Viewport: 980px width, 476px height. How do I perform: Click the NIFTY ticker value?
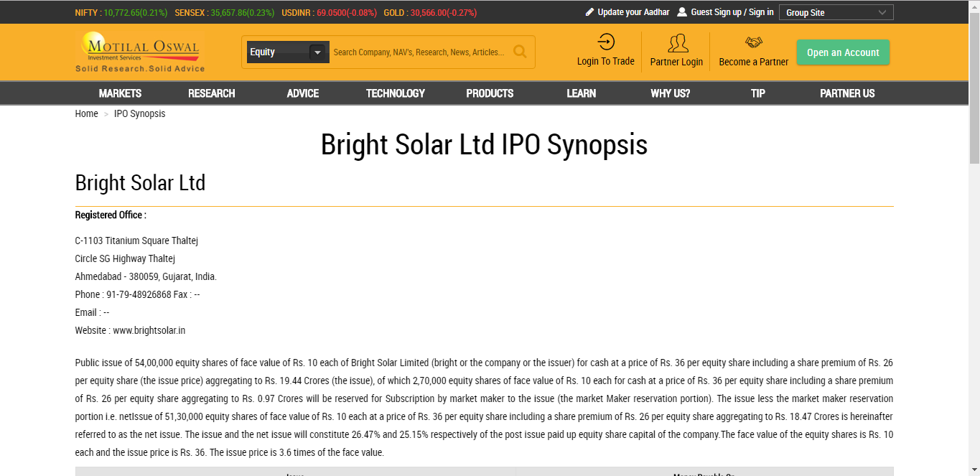pos(135,12)
